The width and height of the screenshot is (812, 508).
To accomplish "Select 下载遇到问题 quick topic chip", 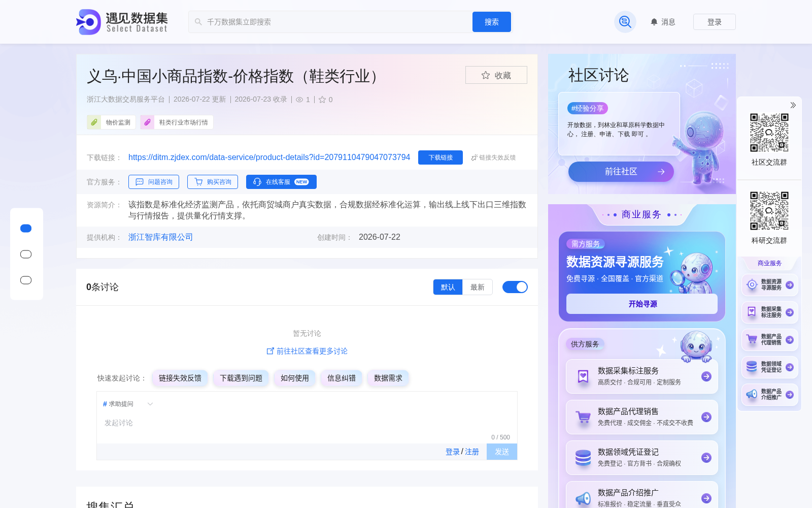I will pyautogui.click(x=241, y=378).
